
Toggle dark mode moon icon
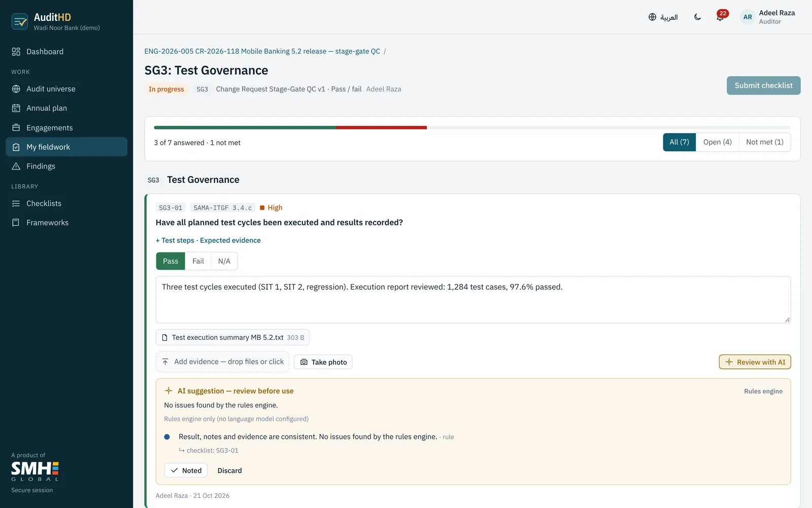(697, 17)
